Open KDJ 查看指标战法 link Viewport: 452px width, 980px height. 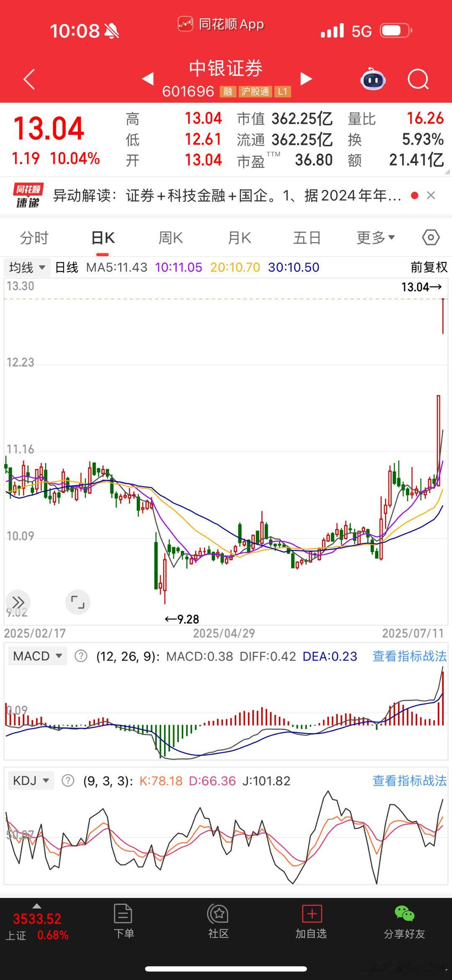coord(409,781)
